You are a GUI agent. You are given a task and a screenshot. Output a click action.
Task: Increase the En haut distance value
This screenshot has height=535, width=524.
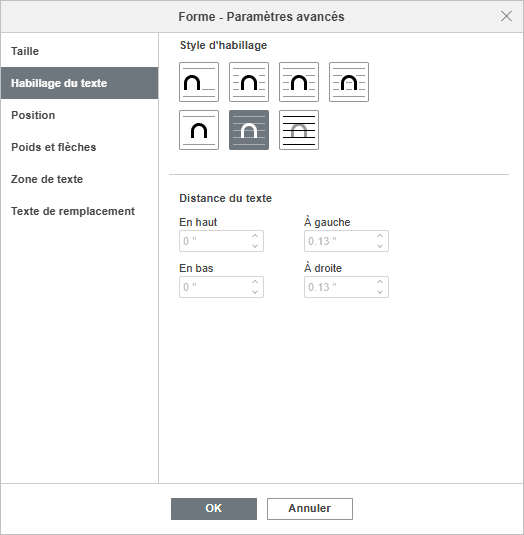[255, 236]
